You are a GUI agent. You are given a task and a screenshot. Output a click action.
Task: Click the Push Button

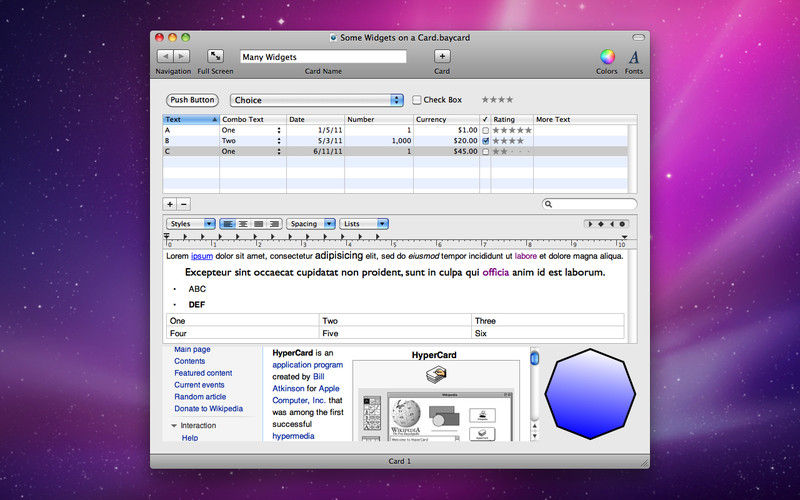[192, 100]
